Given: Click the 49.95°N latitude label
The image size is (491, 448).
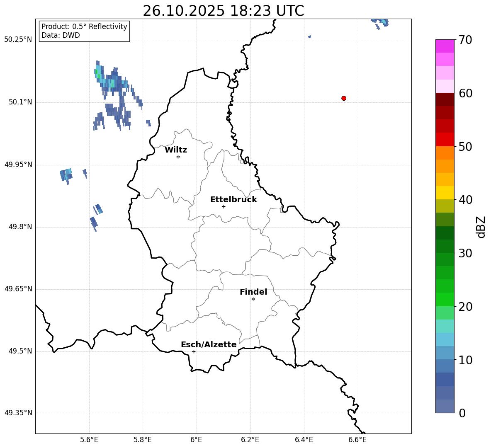Looking at the screenshot, I should coord(18,165).
